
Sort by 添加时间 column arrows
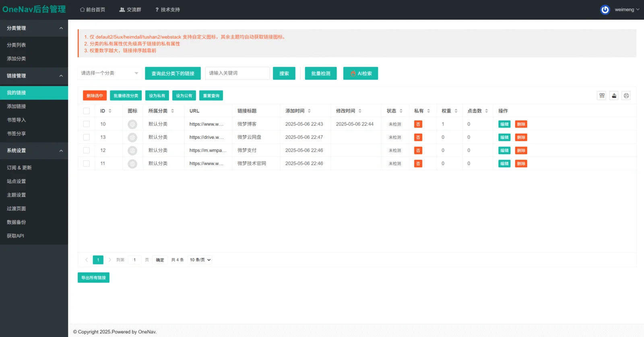tap(309, 111)
